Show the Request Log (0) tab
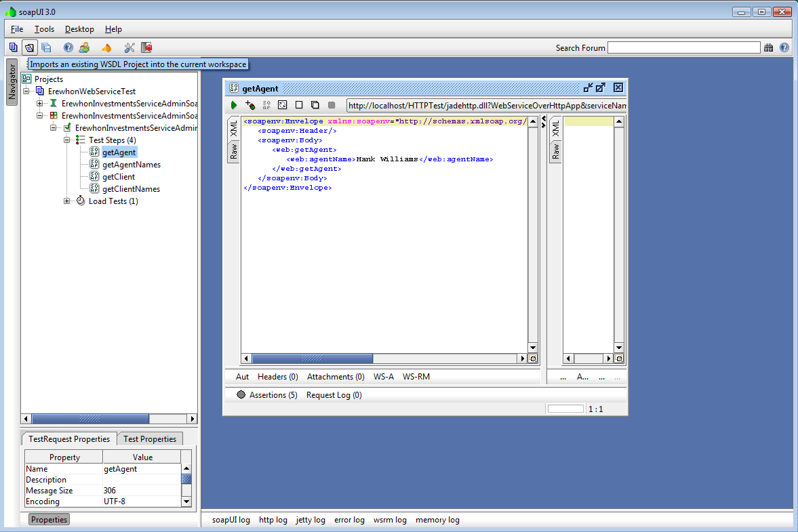This screenshot has height=532, width=798. tap(334, 395)
